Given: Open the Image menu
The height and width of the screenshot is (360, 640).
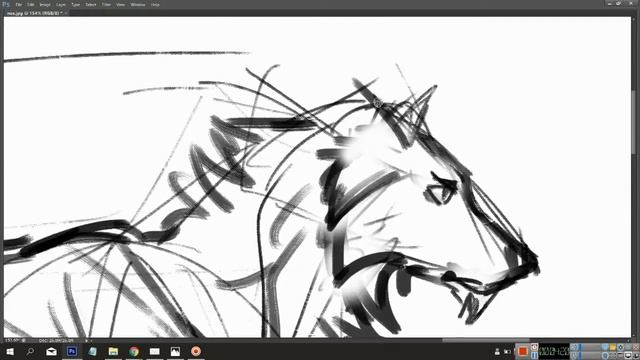Looking at the screenshot, I should pos(45,4).
